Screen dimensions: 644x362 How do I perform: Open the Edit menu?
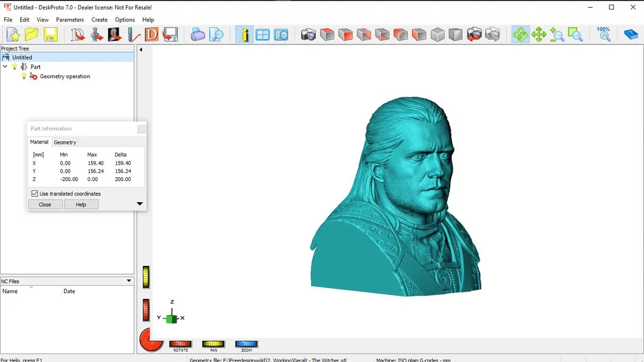[x=24, y=20]
